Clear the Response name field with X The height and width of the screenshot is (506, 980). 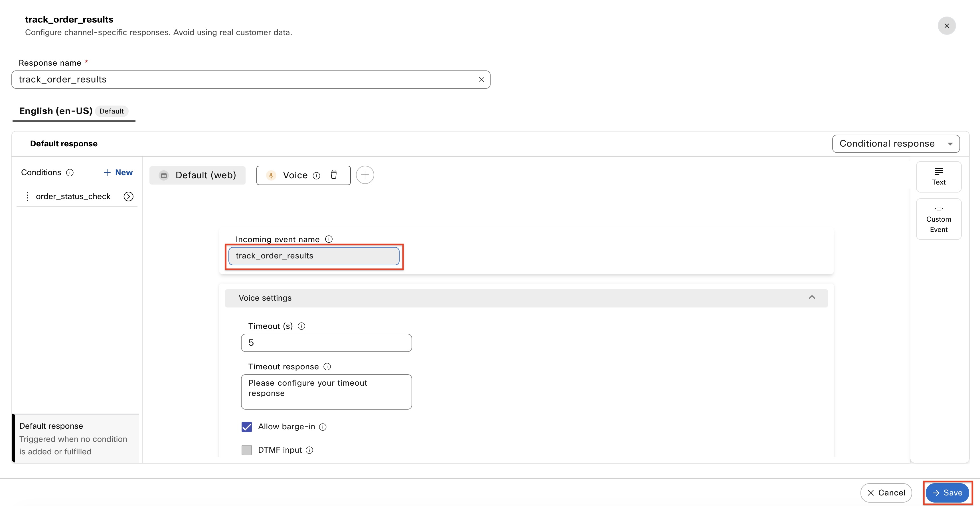click(x=481, y=80)
